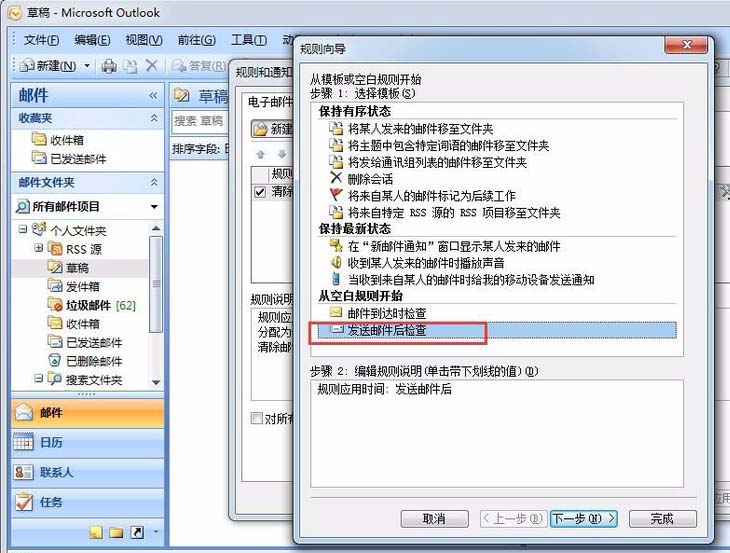
Task: Click the print icon in the toolbar
Action: [108, 66]
